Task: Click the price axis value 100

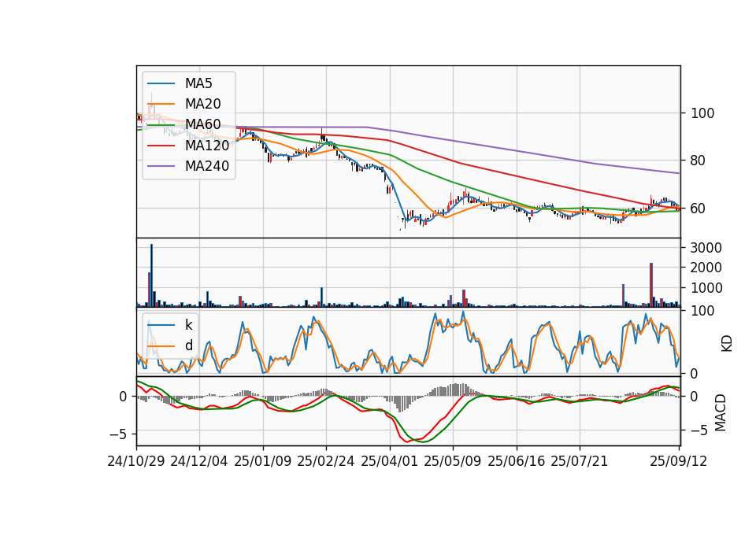Action: pyautogui.click(x=702, y=113)
